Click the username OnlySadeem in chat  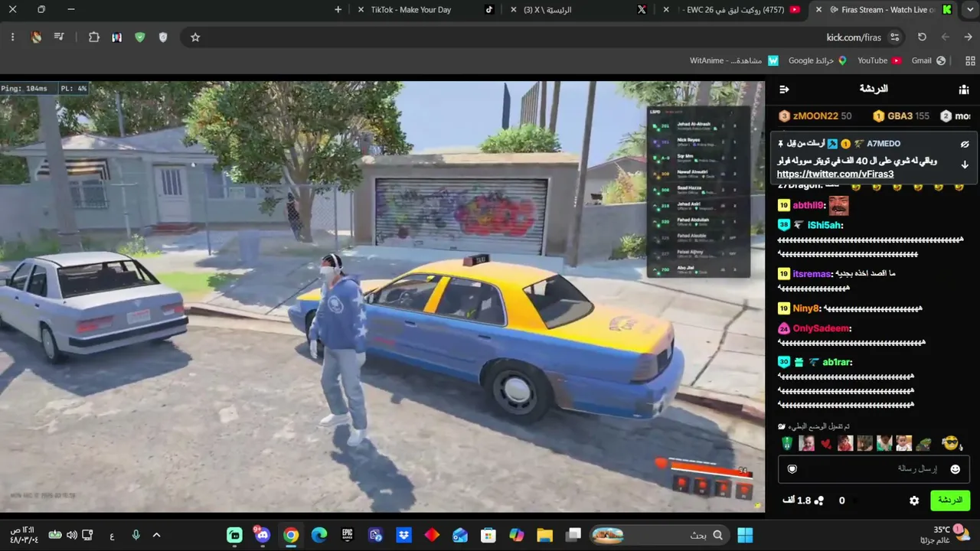pos(822,328)
